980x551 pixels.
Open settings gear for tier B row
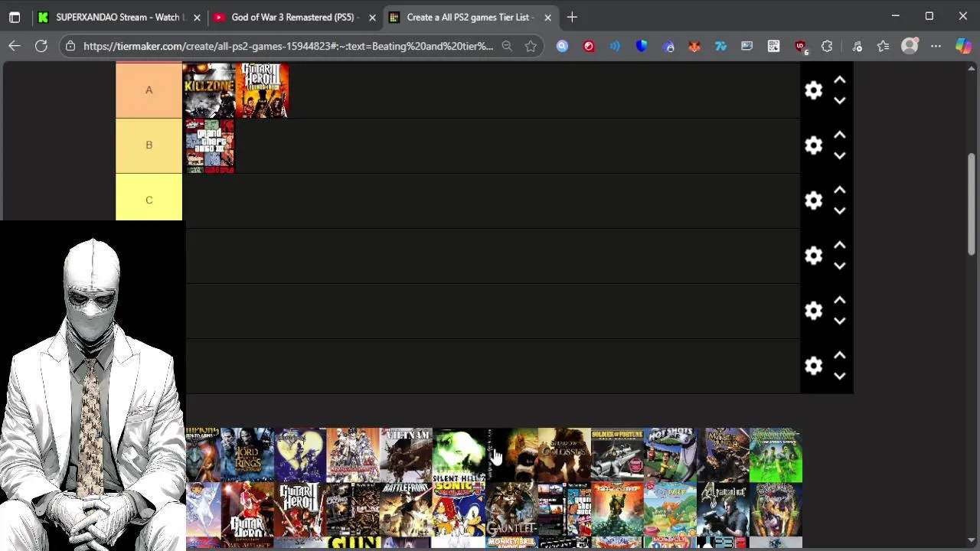tap(813, 145)
